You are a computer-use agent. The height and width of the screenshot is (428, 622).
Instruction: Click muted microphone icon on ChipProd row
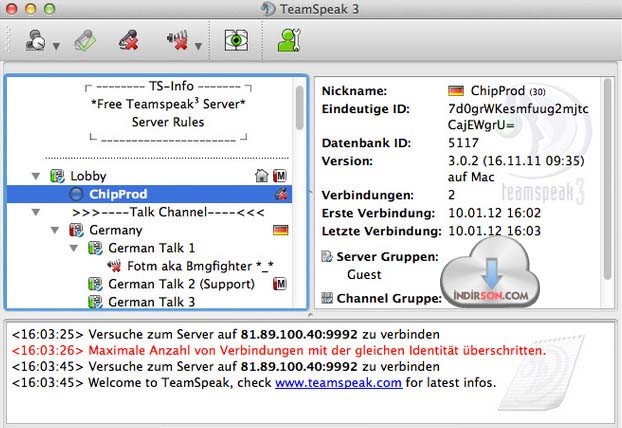(x=281, y=194)
